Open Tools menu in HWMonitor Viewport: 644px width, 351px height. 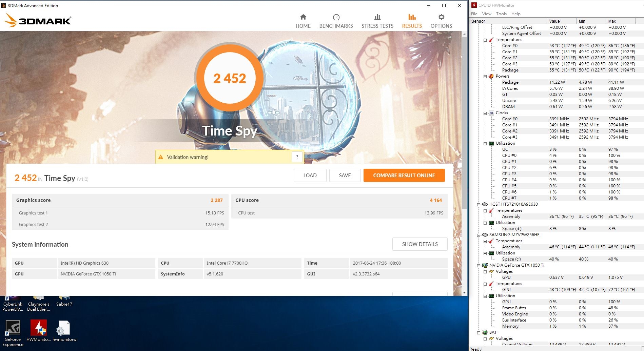501,14
